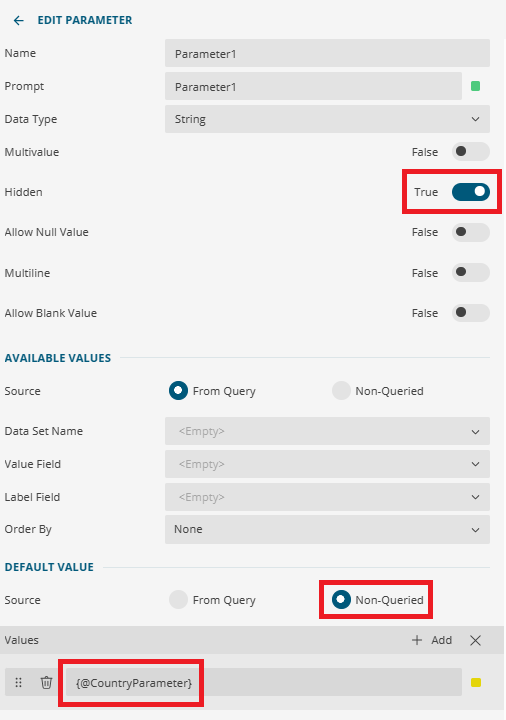Open the Data Type dropdown

pos(327,119)
